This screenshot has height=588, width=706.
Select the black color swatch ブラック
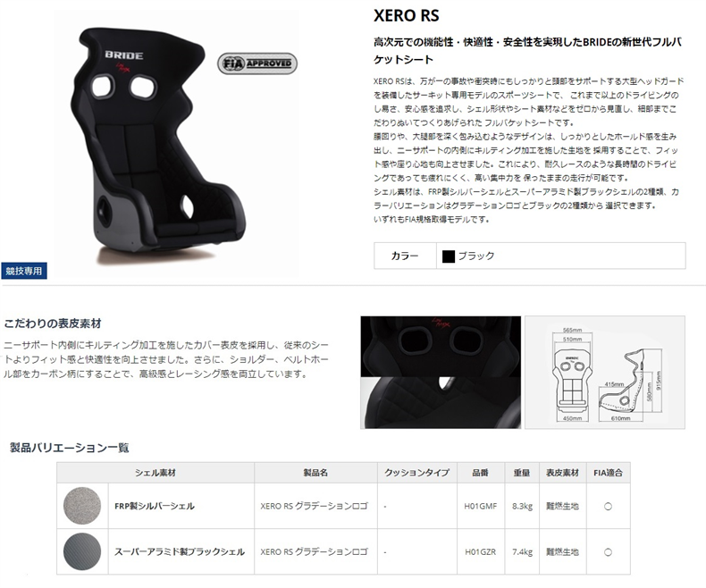(x=449, y=256)
